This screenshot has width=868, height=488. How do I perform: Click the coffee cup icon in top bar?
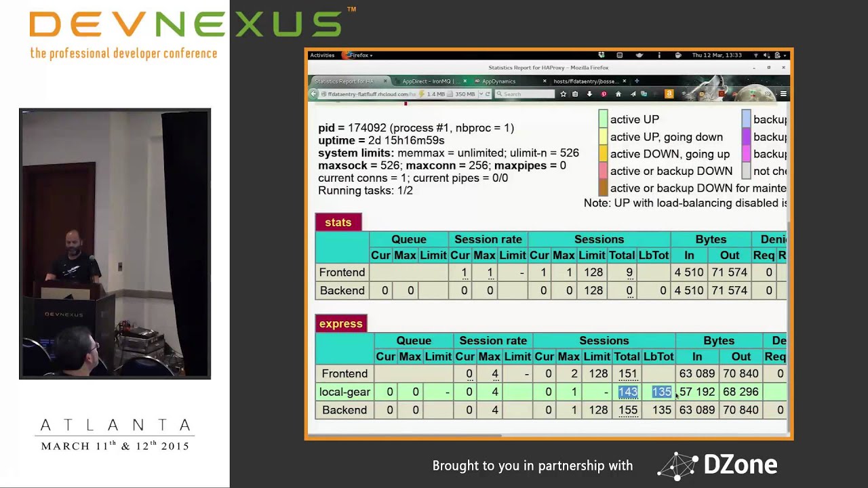point(679,55)
